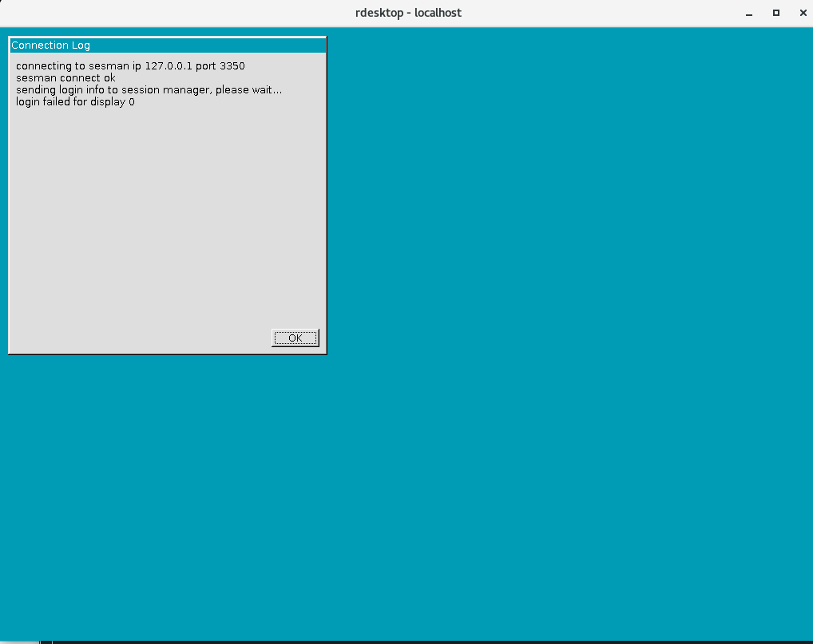Maximize the rdesktop window
Screen dimensions: 813x644
coord(775,14)
